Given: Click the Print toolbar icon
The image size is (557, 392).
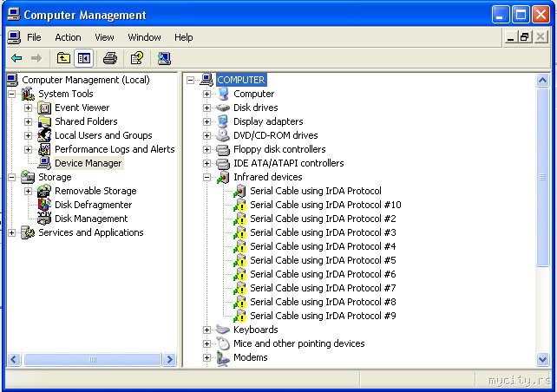Looking at the screenshot, I should point(110,58).
